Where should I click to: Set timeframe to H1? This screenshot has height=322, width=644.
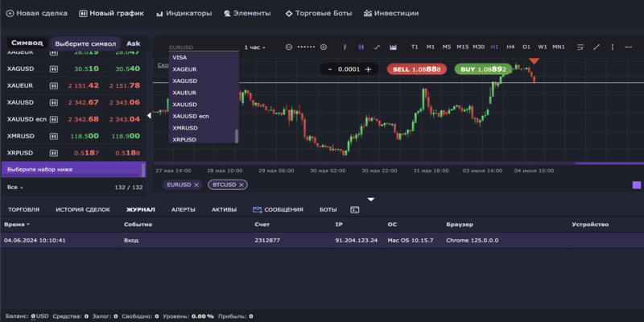(x=494, y=47)
